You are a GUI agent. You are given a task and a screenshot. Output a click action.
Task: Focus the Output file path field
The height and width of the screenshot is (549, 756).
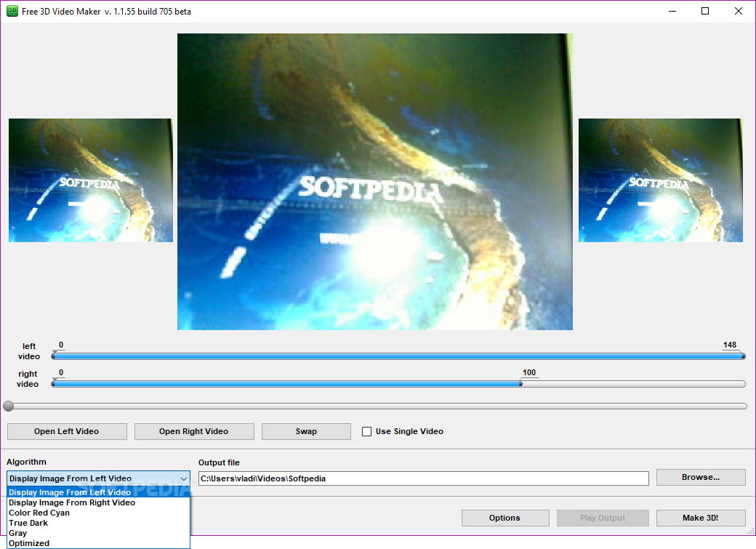424,478
